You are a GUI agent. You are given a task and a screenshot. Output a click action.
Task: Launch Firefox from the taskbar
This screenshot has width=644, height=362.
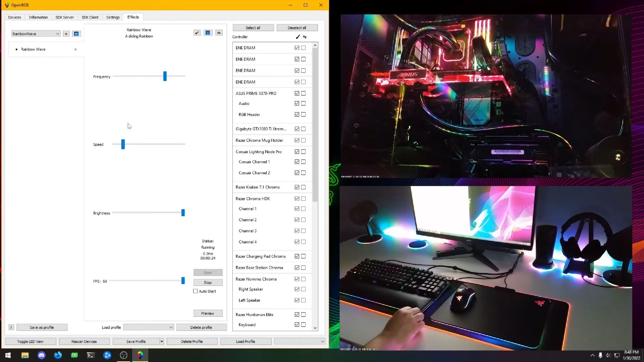pos(58,355)
